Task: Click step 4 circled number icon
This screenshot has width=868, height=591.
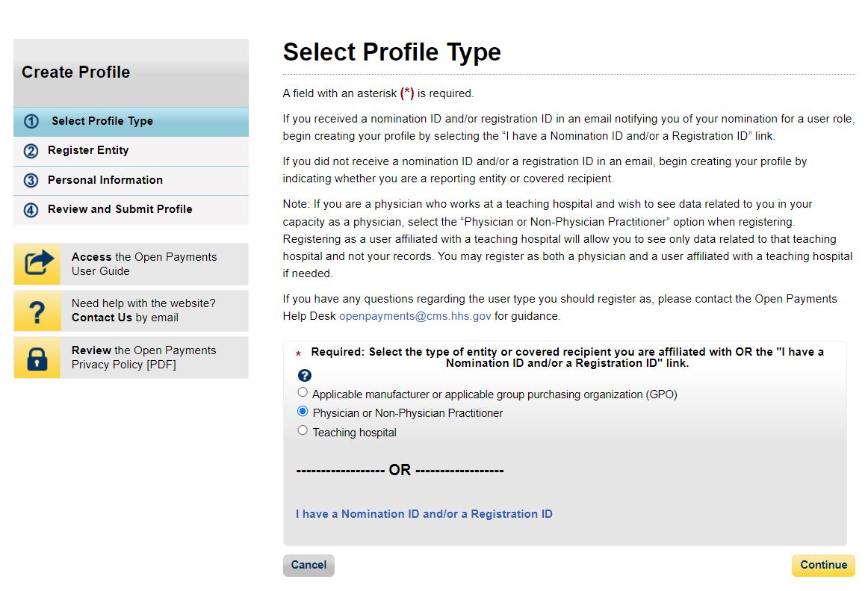Action: click(x=31, y=210)
